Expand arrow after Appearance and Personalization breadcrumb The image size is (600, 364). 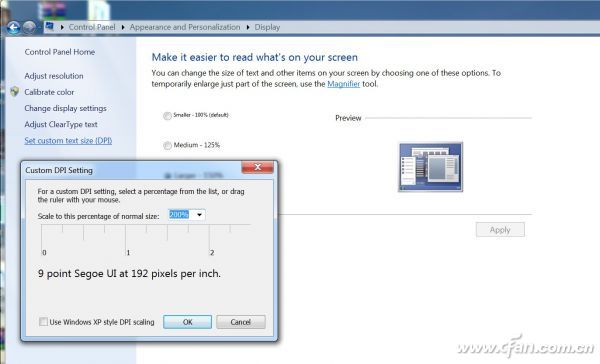click(x=248, y=27)
